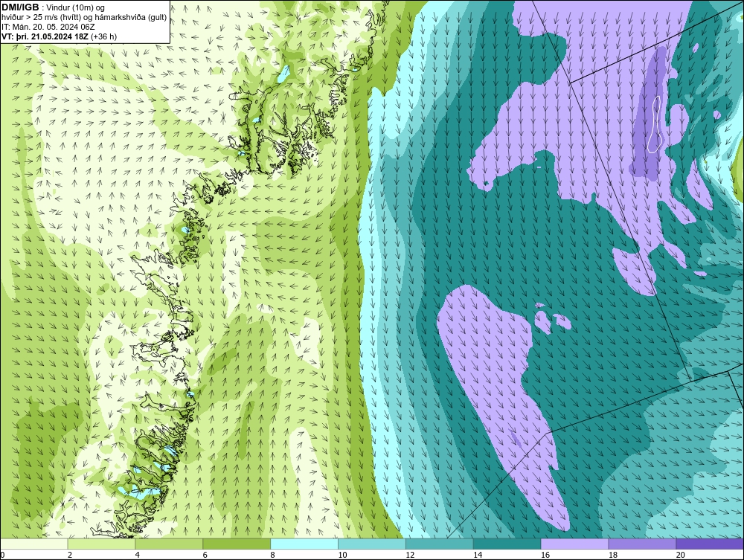Click legend scale label 4
Viewport: 744px width, 560px height.
click(138, 555)
